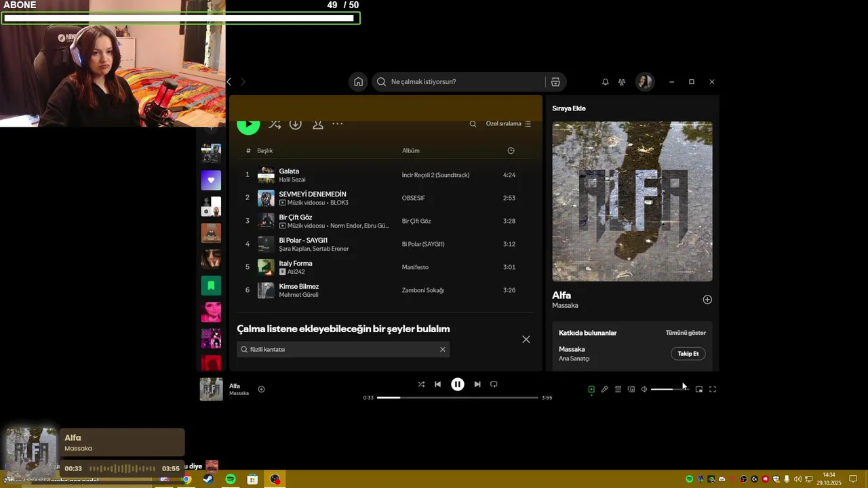The image size is (868, 488).
Task: Open the artist Mehmet Güreli
Action: pyautogui.click(x=298, y=295)
